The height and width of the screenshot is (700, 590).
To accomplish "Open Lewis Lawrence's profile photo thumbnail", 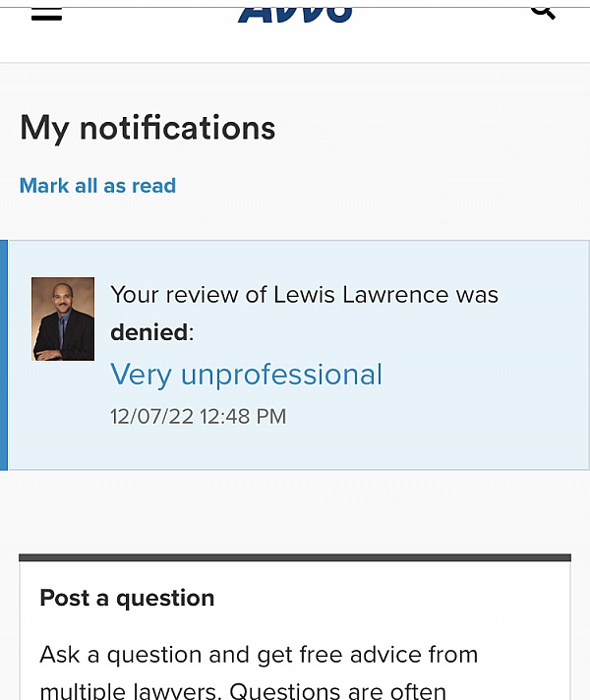I will coord(63,319).
